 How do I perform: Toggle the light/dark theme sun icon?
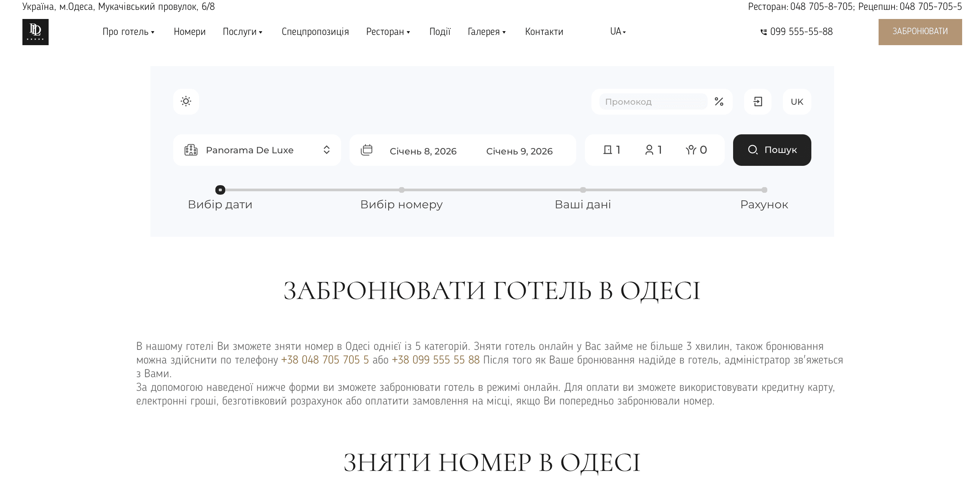point(186,101)
